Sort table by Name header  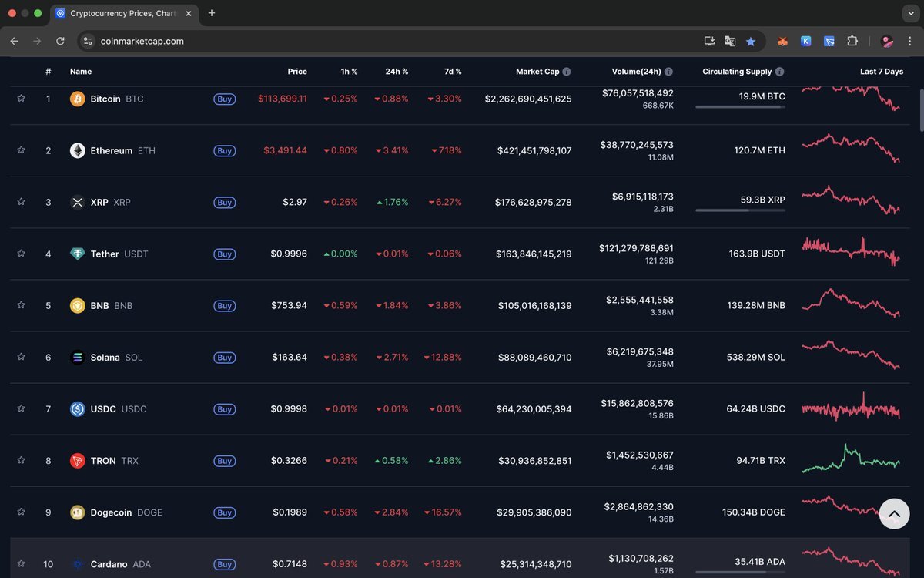click(81, 72)
